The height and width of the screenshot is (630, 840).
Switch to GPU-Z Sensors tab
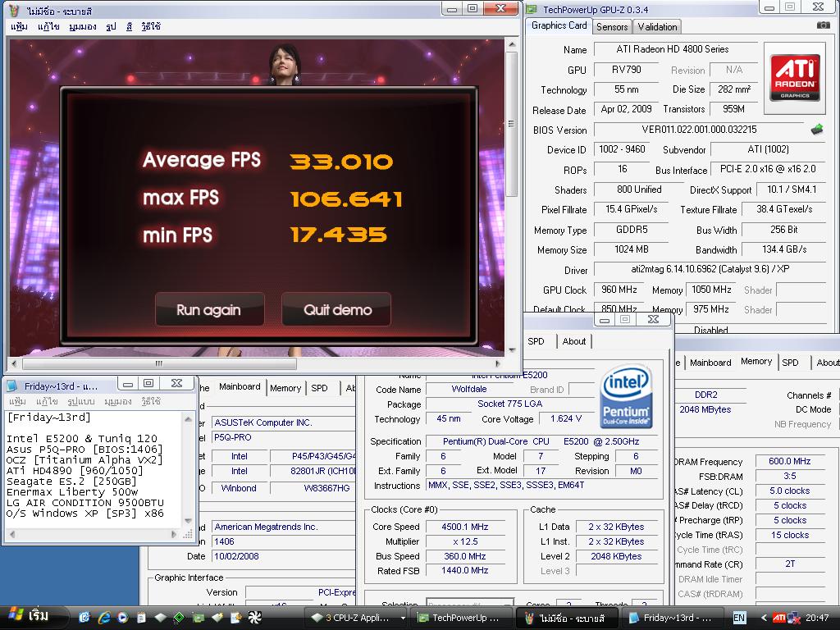tap(612, 27)
